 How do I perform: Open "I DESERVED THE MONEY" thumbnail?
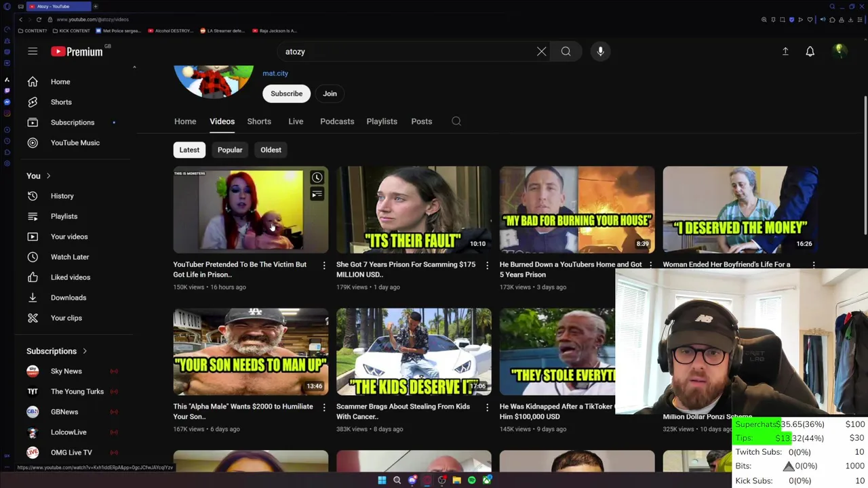click(741, 209)
